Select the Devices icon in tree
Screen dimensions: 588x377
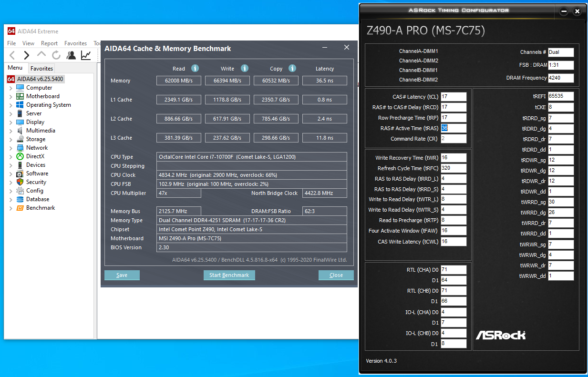(x=20, y=165)
